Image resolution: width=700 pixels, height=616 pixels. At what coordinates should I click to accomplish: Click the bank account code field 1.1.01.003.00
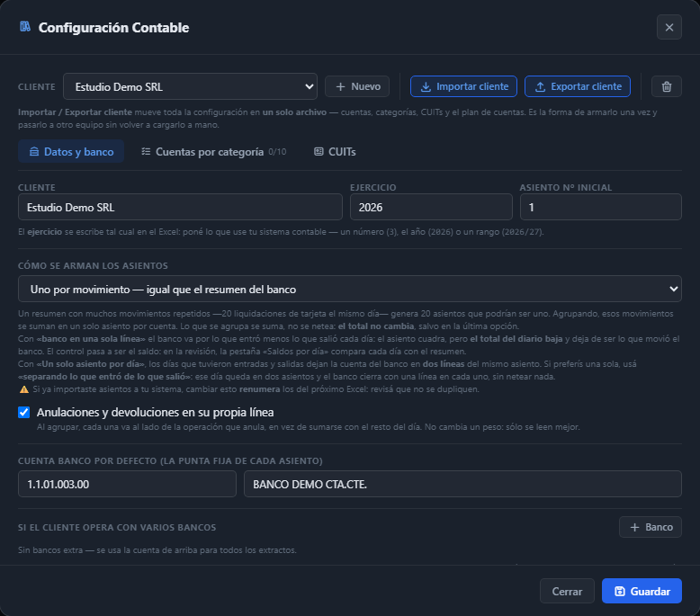coord(127,484)
